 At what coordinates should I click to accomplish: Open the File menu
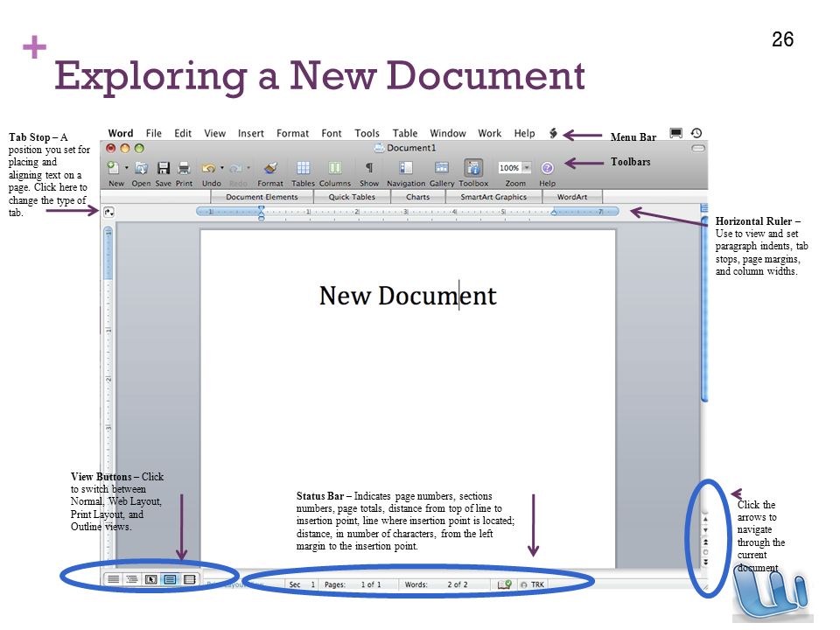[154, 133]
